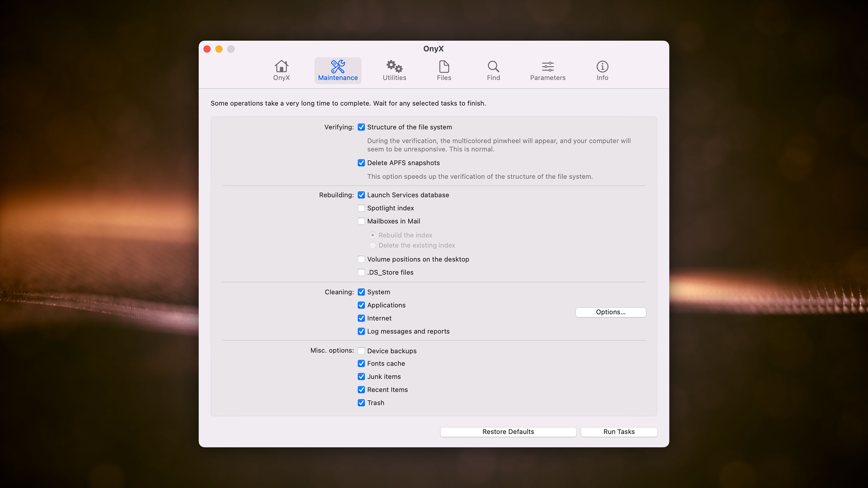Uncheck Fonts cache option
Screen dimensions: 868x488
point(361,364)
